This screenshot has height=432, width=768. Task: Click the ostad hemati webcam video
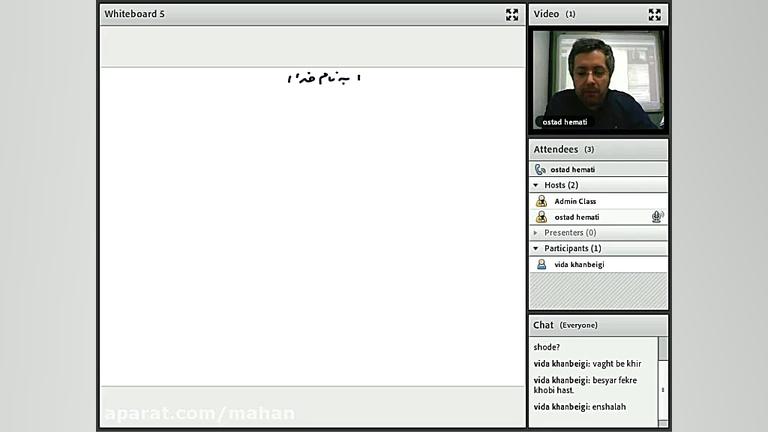point(598,80)
